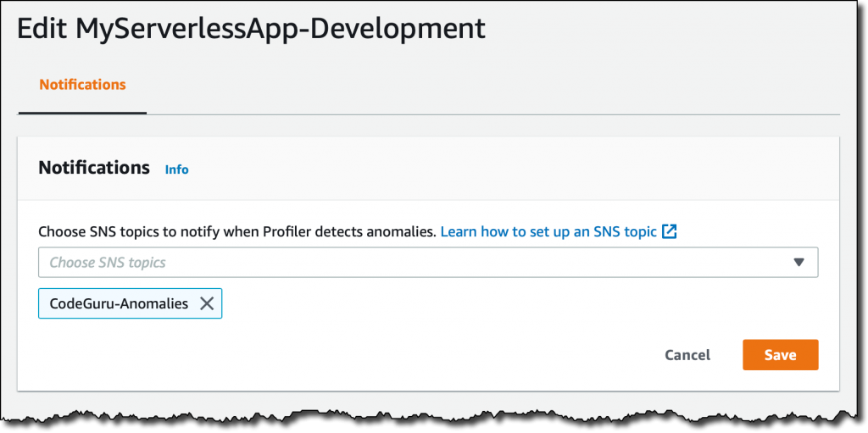The image size is (868, 433).
Task: Discard changes using Cancel
Action: [687, 355]
